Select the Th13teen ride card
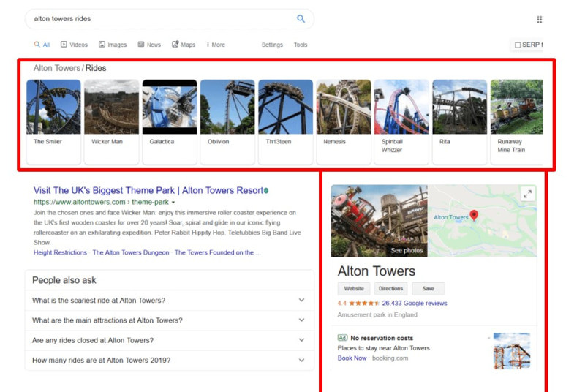The width and height of the screenshot is (585, 392). [x=285, y=121]
